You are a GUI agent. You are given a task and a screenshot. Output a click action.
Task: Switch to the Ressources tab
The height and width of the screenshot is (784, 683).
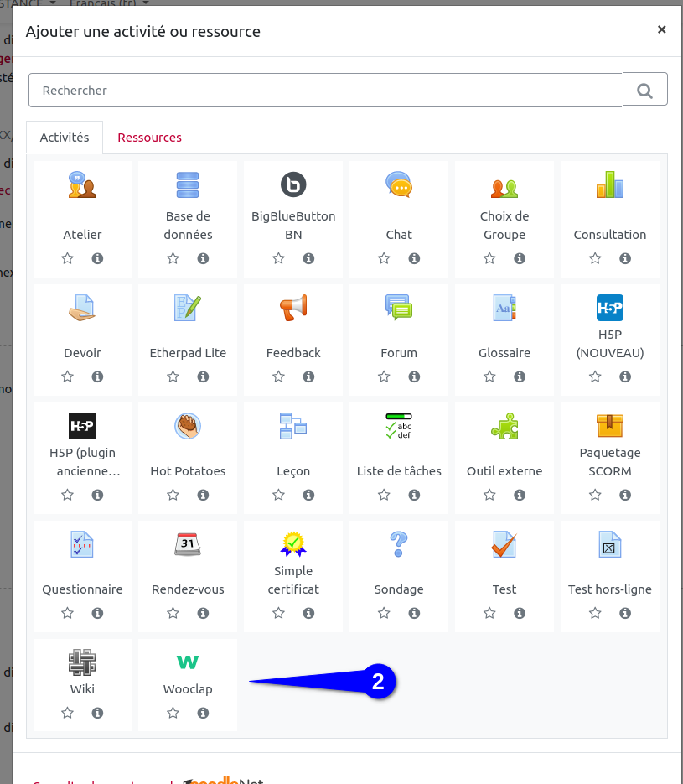(149, 138)
